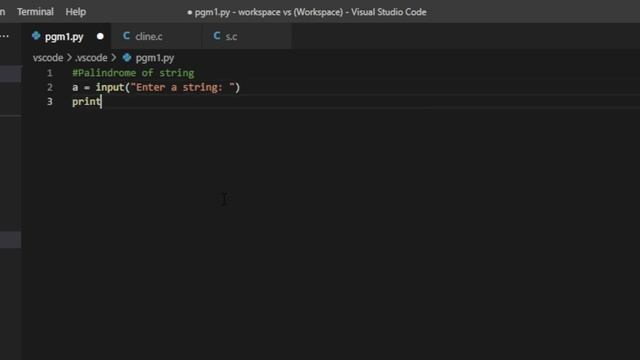This screenshot has height=360, width=640.
Task: Click the input function call on line 2
Action: (x=110, y=88)
